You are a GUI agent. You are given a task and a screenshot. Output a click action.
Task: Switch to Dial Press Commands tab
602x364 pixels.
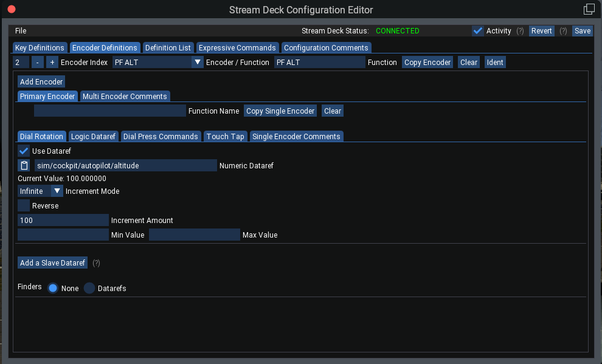[x=161, y=137]
